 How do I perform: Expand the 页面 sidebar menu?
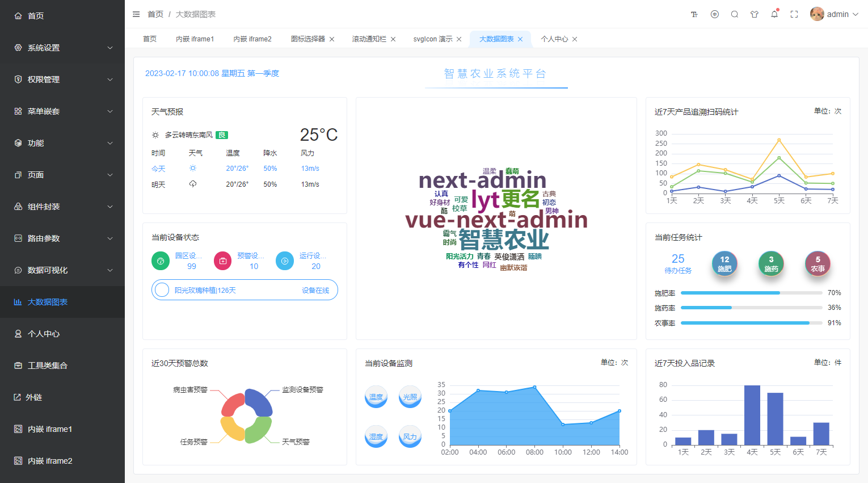coord(62,175)
